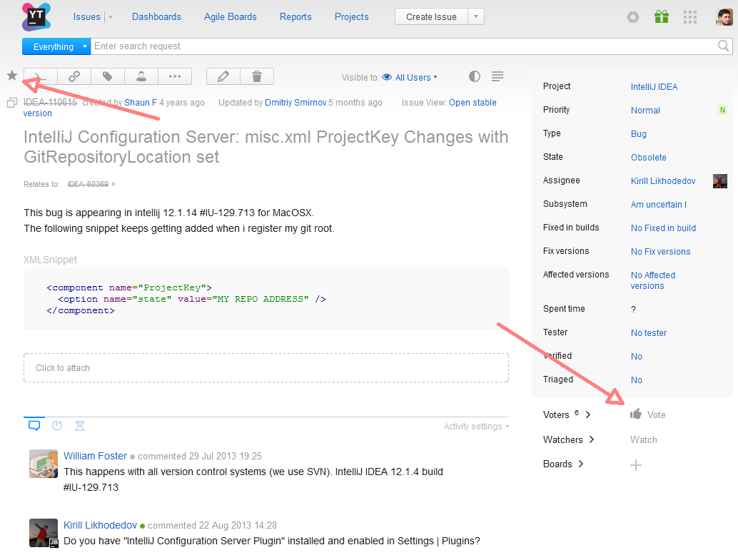Copy issue ID with the duplicate icon

click(x=12, y=103)
